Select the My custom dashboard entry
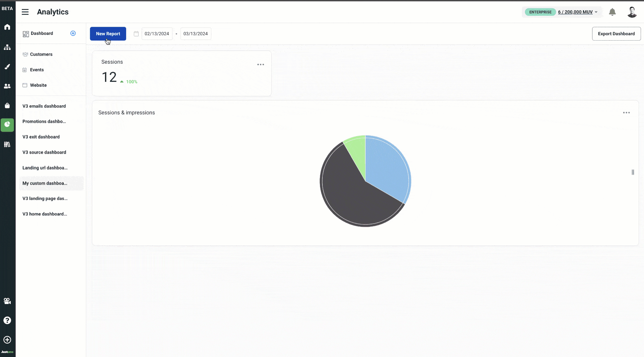 [x=45, y=183]
